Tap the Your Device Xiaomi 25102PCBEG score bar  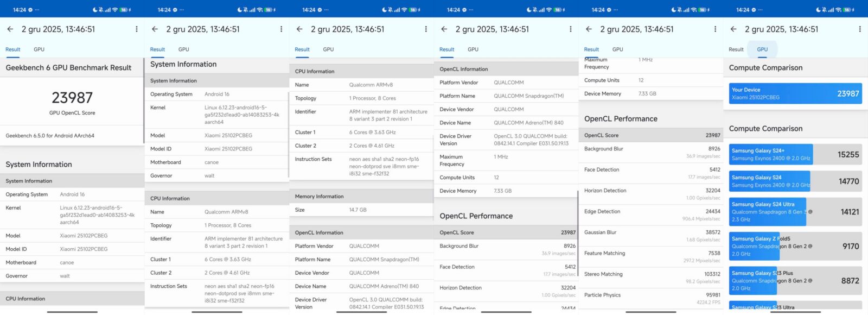[x=795, y=93]
